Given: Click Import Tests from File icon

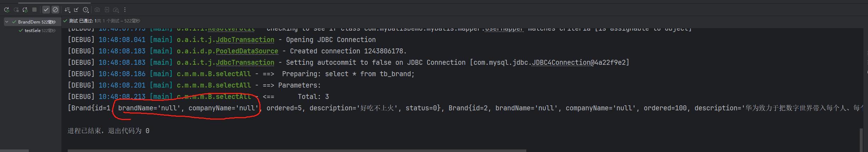Looking at the screenshot, I should 106,10.
